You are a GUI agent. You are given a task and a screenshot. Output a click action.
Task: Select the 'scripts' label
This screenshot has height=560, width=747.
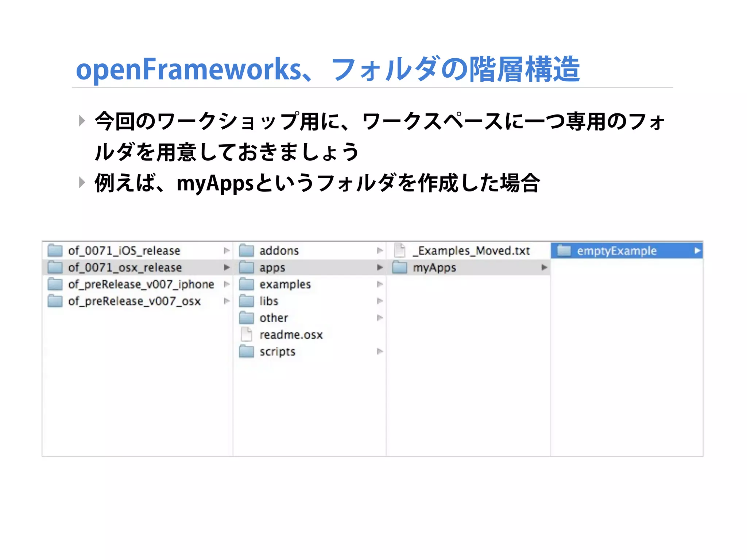277,352
